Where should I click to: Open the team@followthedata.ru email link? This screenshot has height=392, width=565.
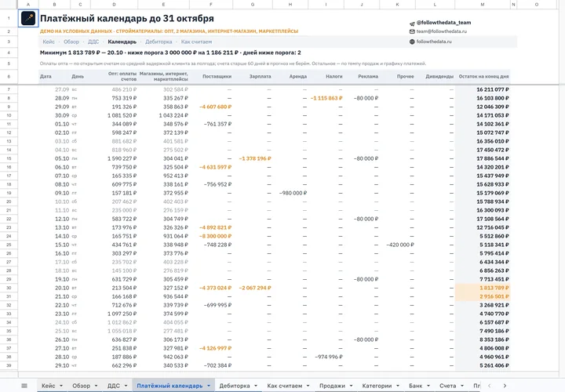click(x=441, y=31)
